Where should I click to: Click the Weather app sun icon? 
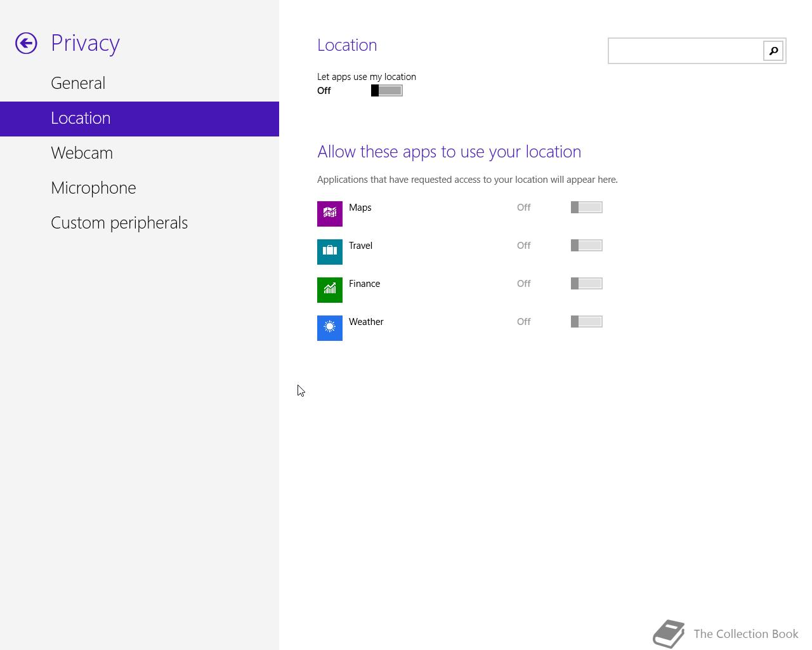(x=330, y=328)
